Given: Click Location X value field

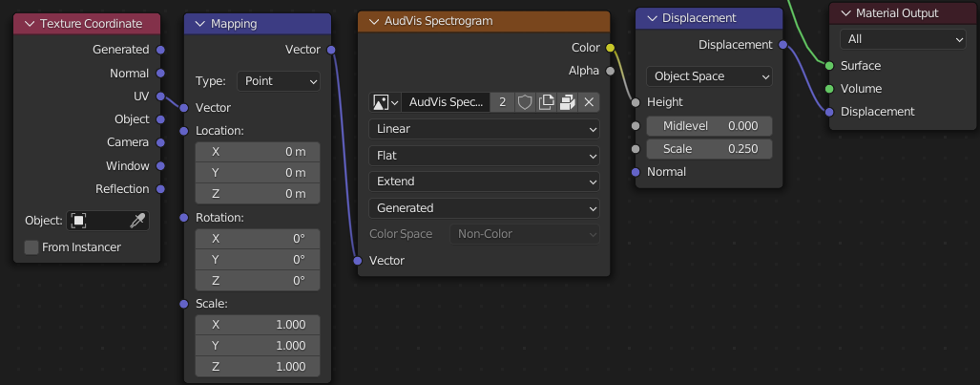Looking at the screenshot, I should pyautogui.click(x=258, y=152).
